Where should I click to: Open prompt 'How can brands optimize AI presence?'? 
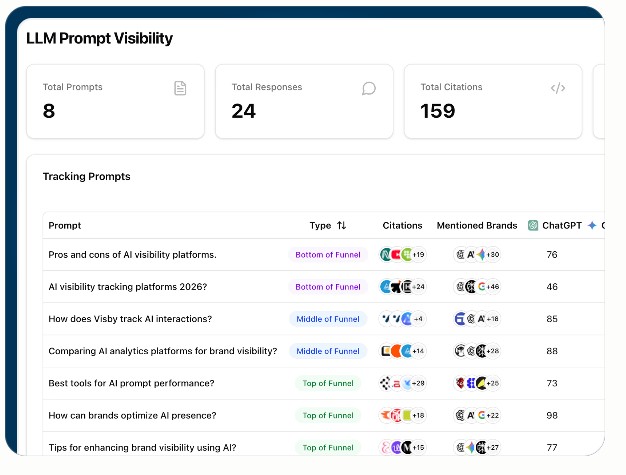(132, 415)
